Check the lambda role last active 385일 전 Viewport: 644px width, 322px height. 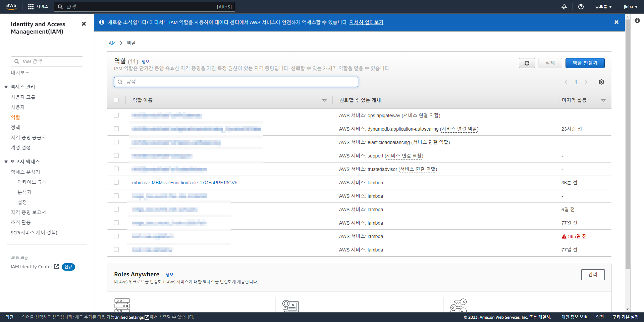coord(116,236)
